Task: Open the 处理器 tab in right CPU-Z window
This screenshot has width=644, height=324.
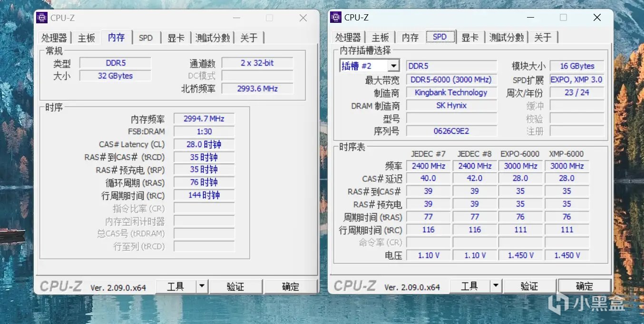Action: tap(348, 38)
